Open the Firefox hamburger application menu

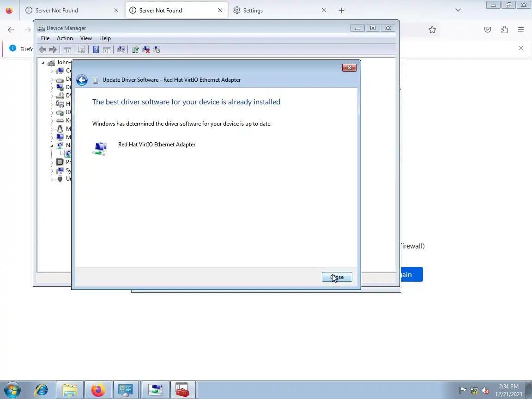point(521,30)
